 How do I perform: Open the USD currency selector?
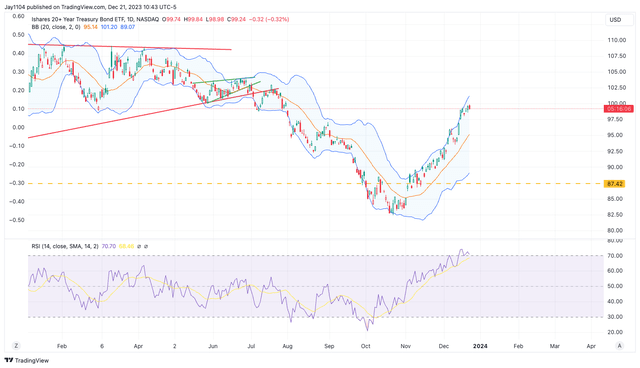pos(618,20)
